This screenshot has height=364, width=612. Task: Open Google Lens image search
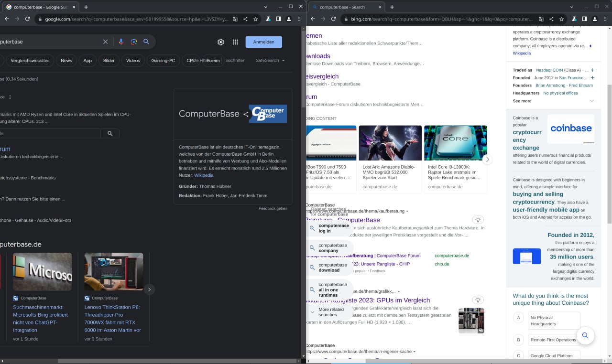point(134,42)
